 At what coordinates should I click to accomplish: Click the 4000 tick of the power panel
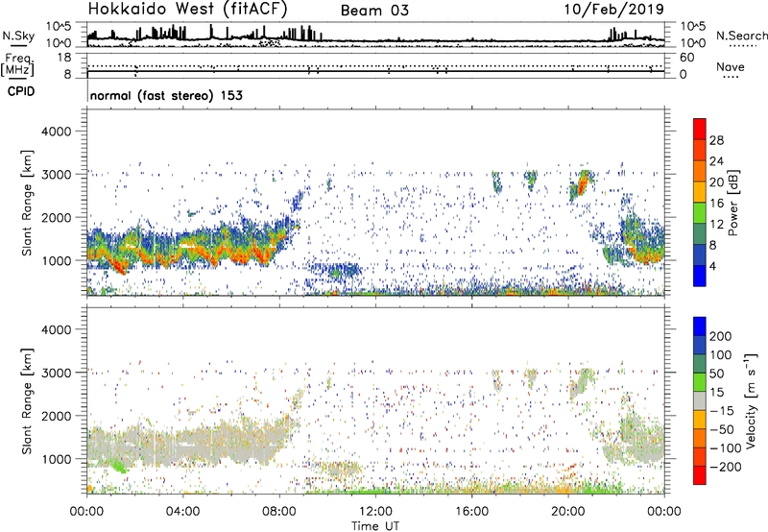[56, 132]
